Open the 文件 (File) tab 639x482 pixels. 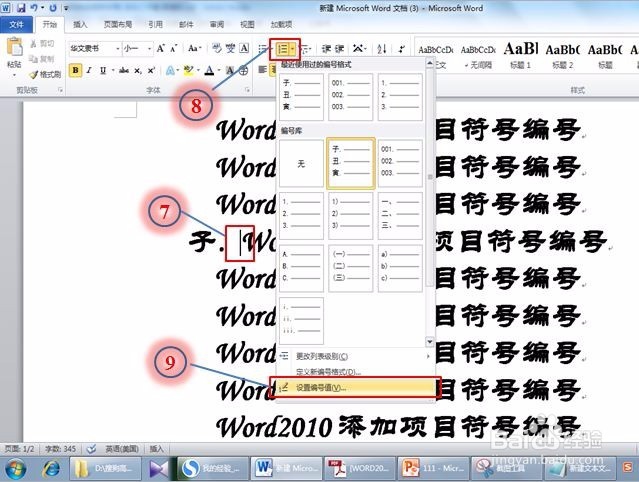pyautogui.click(x=16, y=25)
